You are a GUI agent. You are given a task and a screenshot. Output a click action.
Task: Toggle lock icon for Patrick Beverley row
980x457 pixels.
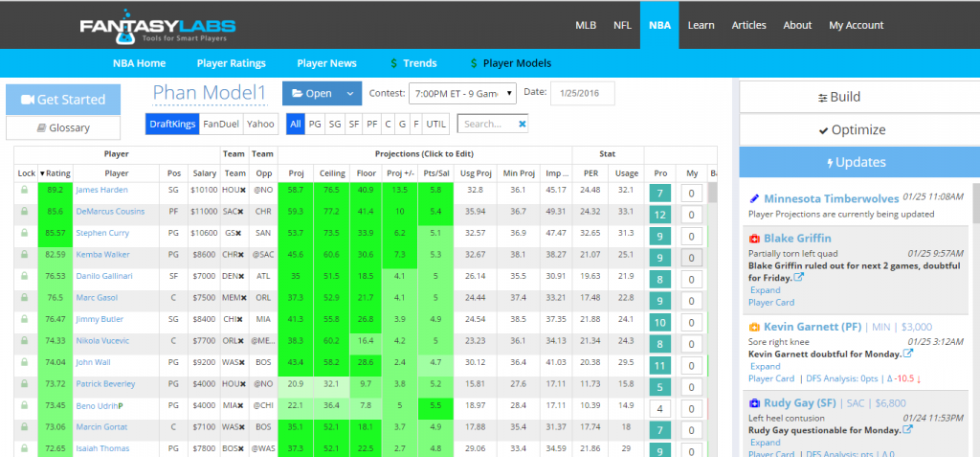25,384
